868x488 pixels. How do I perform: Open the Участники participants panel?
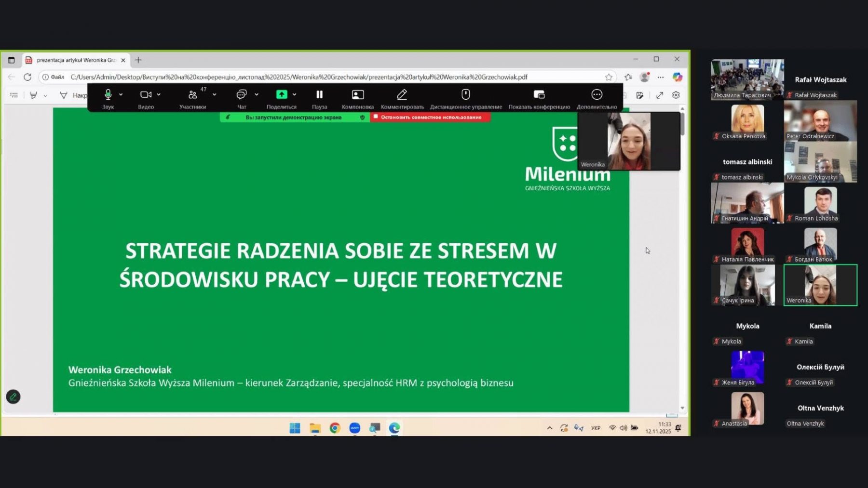pos(192,95)
